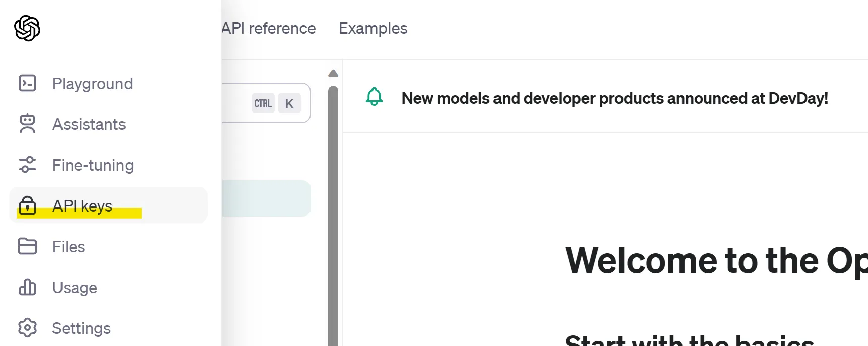
Task: Click the API keys lock icon
Action: coord(27,205)
